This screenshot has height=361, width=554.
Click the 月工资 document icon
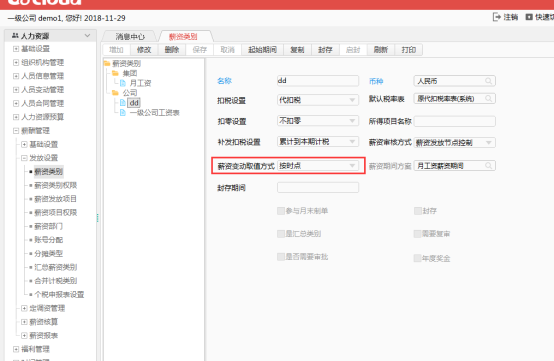(123, 83)
